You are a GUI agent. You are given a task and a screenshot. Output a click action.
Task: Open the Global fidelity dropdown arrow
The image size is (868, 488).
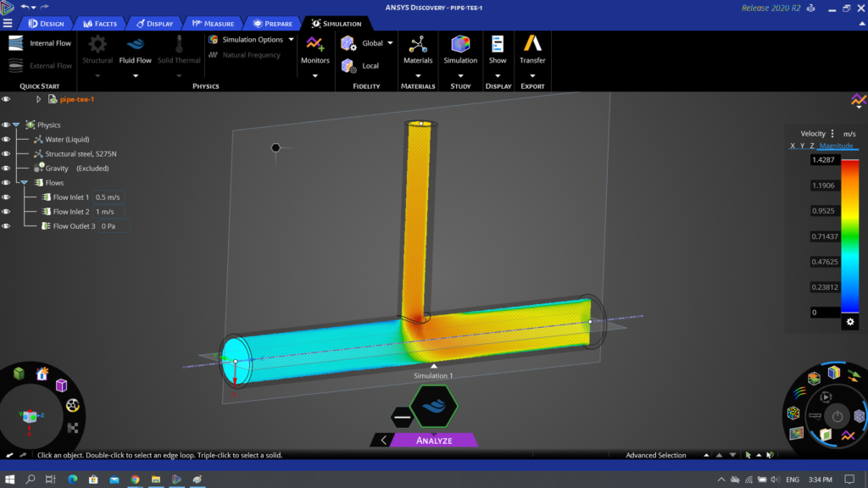(390, 43)
